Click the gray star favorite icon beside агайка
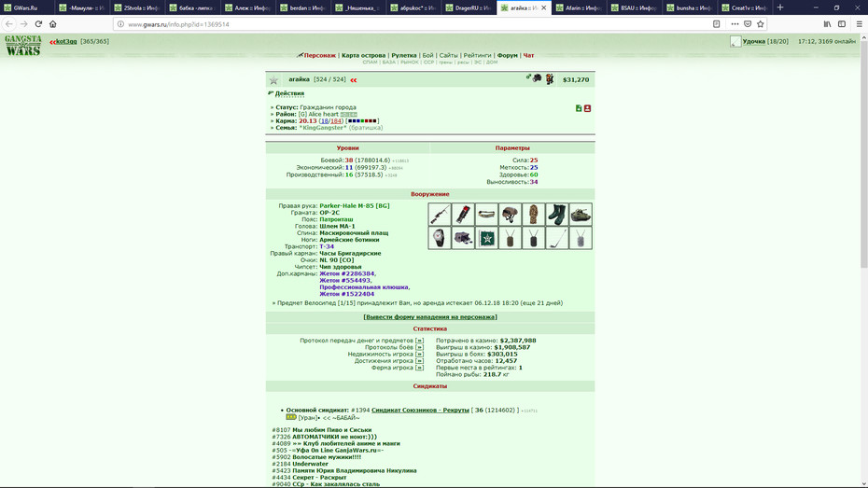 273,80
